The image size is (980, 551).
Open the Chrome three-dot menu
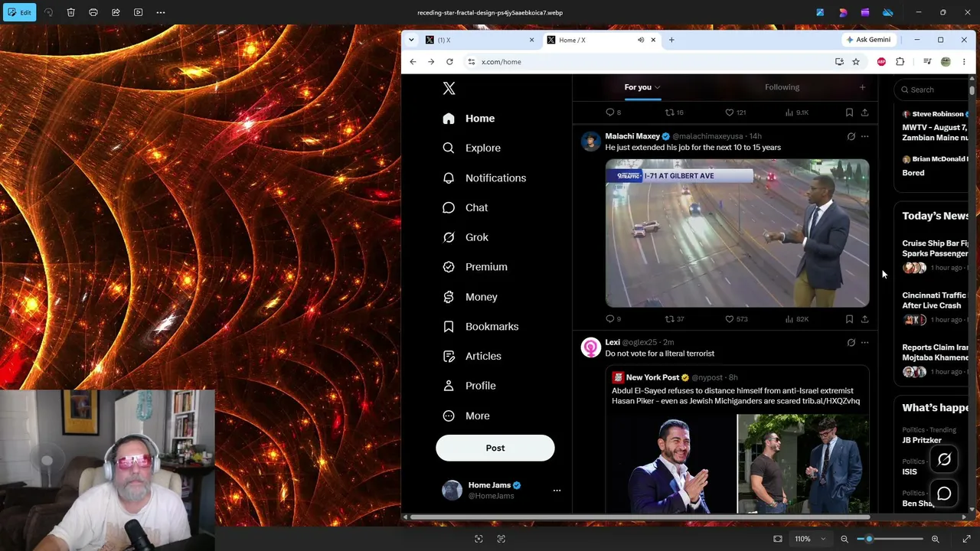[x=964, y=62]
